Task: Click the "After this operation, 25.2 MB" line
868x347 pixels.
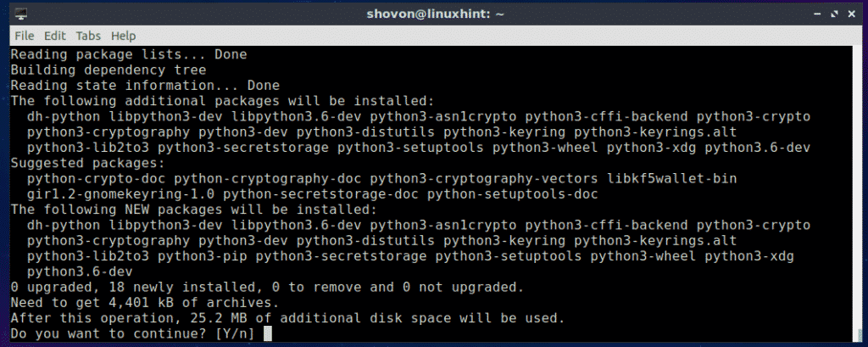Action: (x=287, y=318)
